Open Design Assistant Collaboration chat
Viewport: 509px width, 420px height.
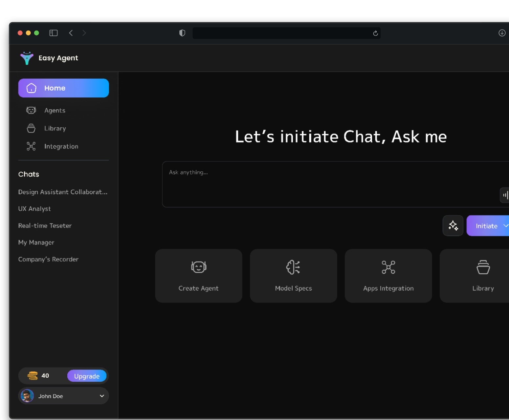[x=63, y=192]
